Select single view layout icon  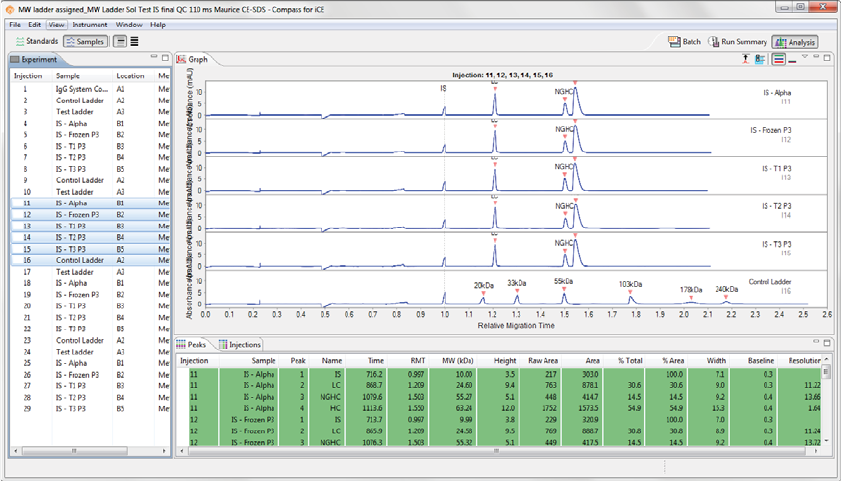(120, 42)
